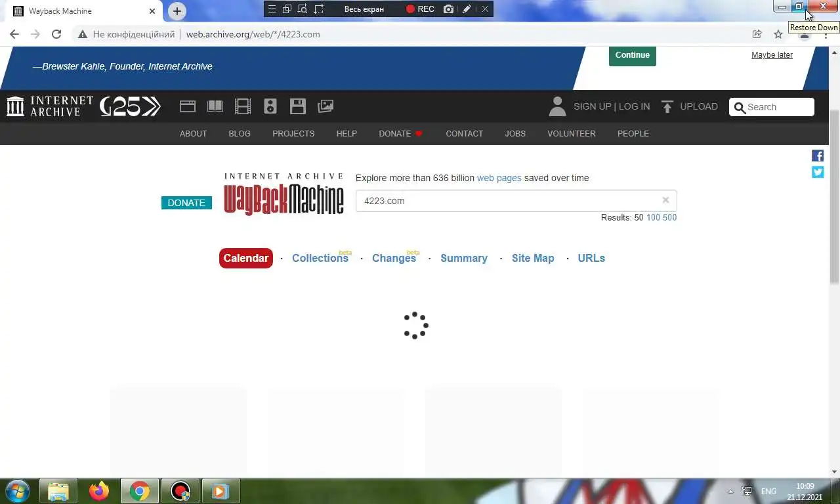The width and height of the screenshot is (840, 504).
Task: Open the VOLUNTEER menu item
Action: [572, 133]
